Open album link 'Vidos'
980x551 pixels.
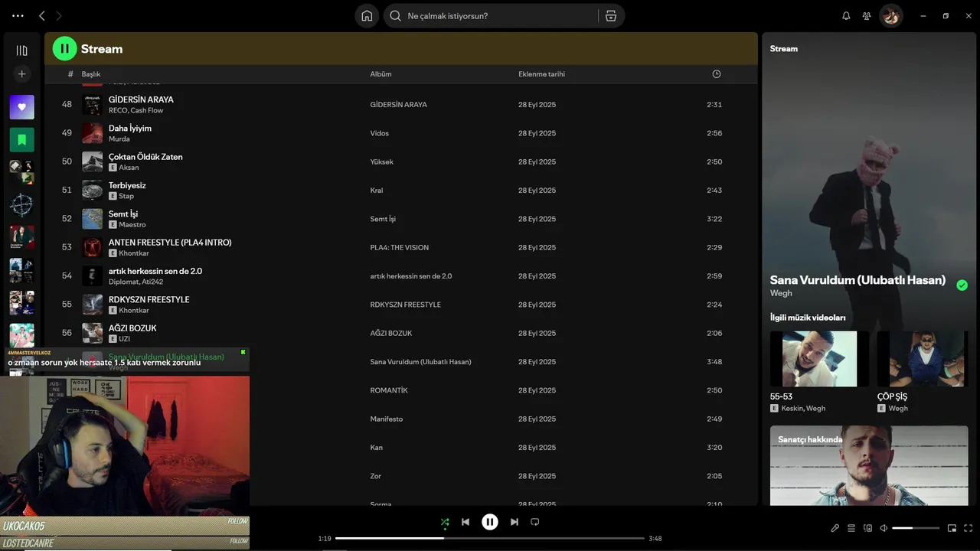click(x=379, y=133)
